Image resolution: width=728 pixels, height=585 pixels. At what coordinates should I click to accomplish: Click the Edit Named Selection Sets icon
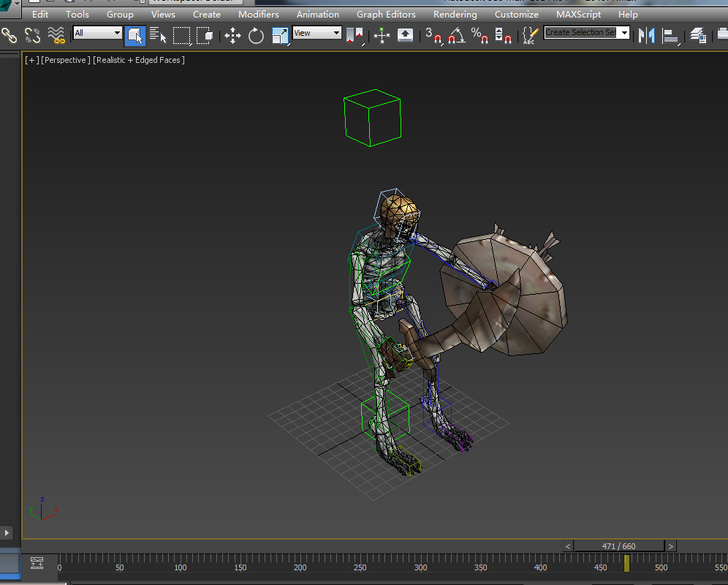(x=530, y=34)
